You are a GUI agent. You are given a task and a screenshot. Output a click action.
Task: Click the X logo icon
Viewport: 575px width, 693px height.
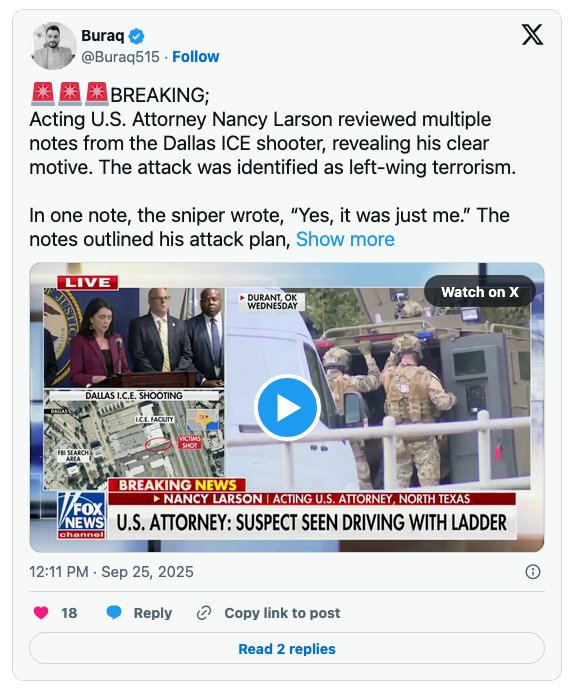click(x=532, y=35)
